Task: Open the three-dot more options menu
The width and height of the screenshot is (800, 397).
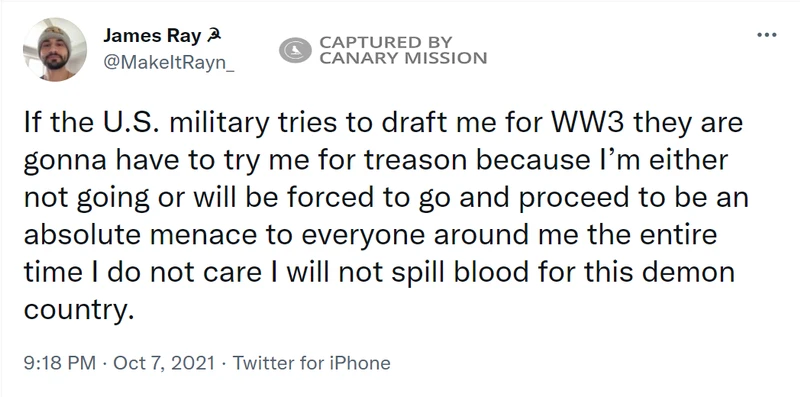Action: [x=766, y=35]
